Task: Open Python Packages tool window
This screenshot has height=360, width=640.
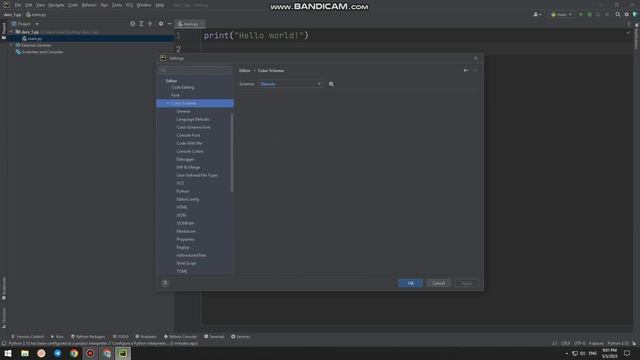Action: click(88, 337)
